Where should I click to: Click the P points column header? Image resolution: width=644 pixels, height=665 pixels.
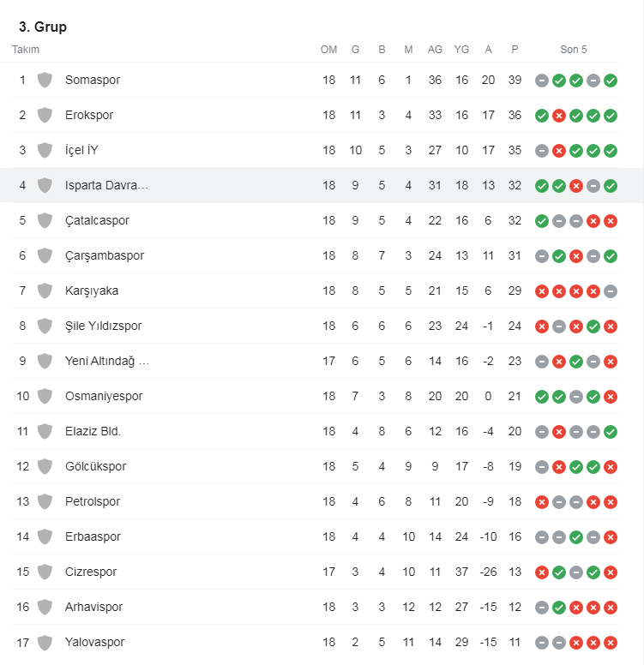[x=515, y=50]
